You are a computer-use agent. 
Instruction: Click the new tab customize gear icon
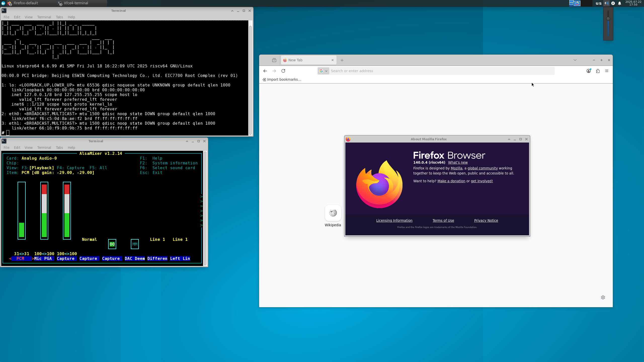pyautogui.click(x=603, y=297)
